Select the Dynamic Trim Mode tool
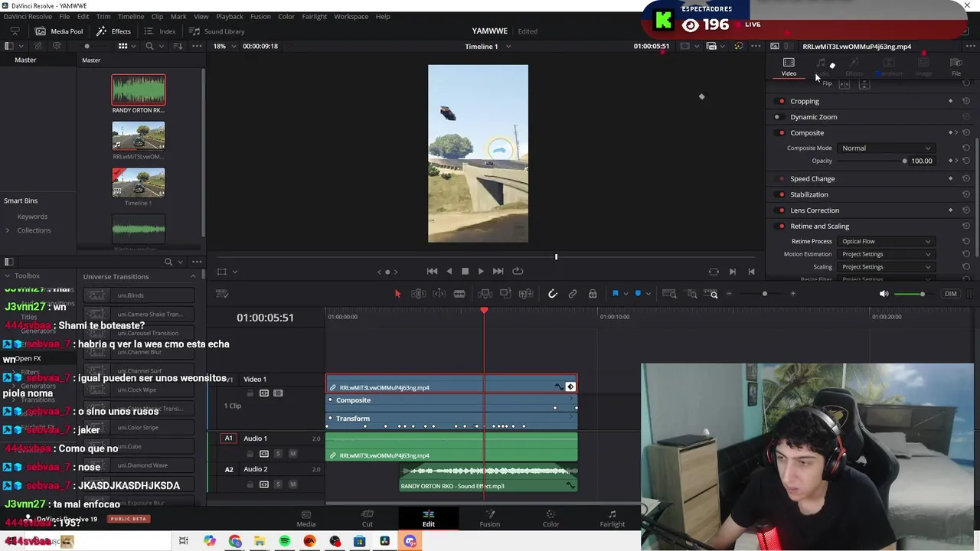Image resolution: width=980 pixels, height=551 pixels. click(x=439, y=294)
